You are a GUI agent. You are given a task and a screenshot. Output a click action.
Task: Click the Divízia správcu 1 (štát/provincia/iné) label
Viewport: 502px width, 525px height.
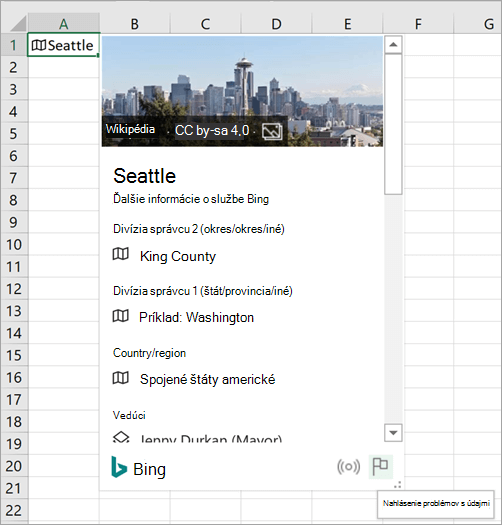pos(203,291)
